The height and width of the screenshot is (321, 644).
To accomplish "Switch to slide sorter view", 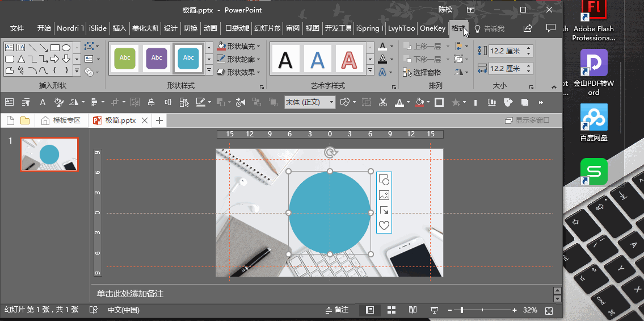I will point(392,310).
